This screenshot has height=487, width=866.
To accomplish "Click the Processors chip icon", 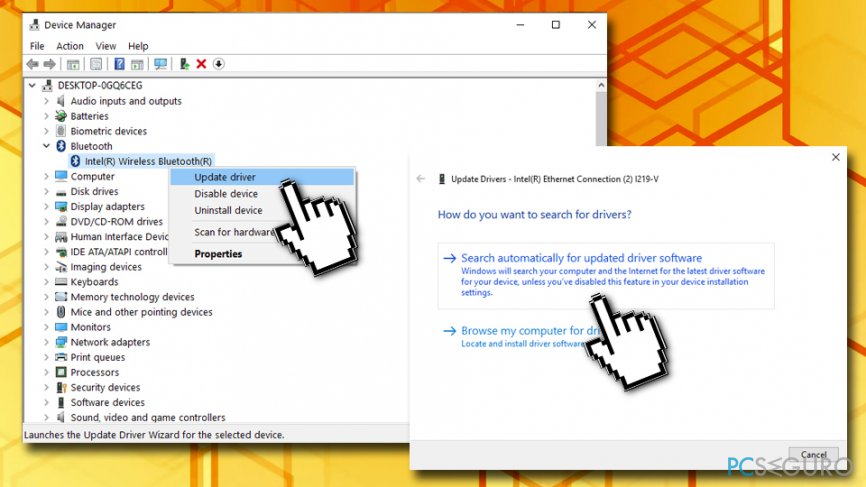I will (x=61, y=372).
